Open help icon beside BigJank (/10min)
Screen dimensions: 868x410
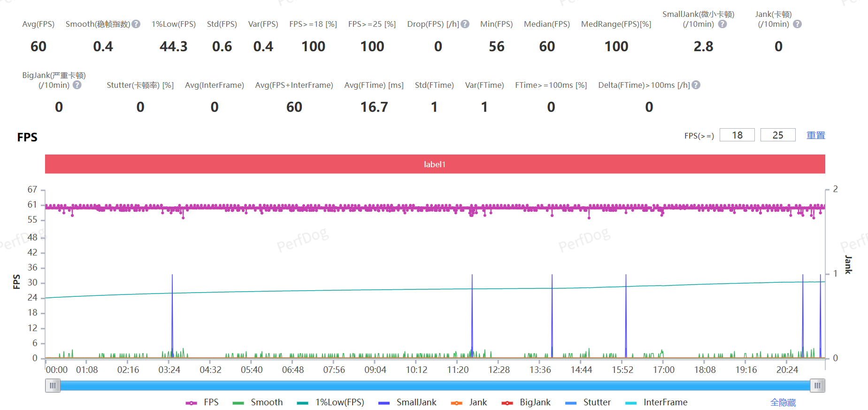point(77,85)
